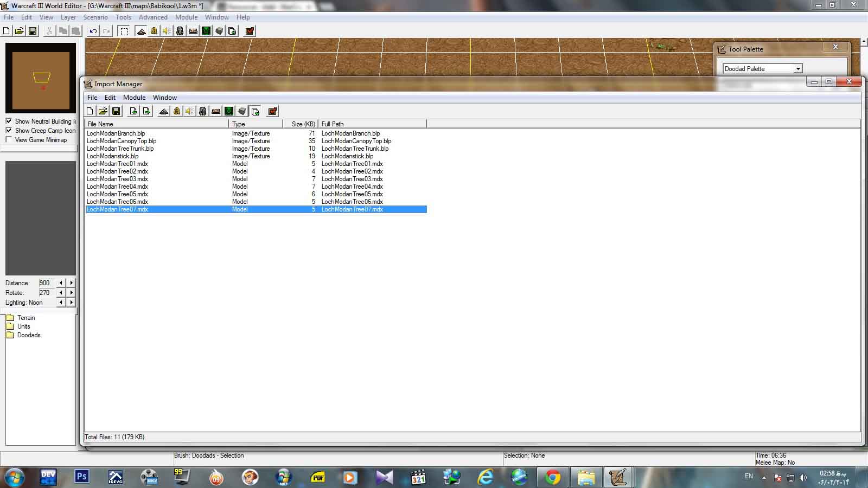
Task: Click Save icon in Import Manager toolbar
Action: (116, 111)
